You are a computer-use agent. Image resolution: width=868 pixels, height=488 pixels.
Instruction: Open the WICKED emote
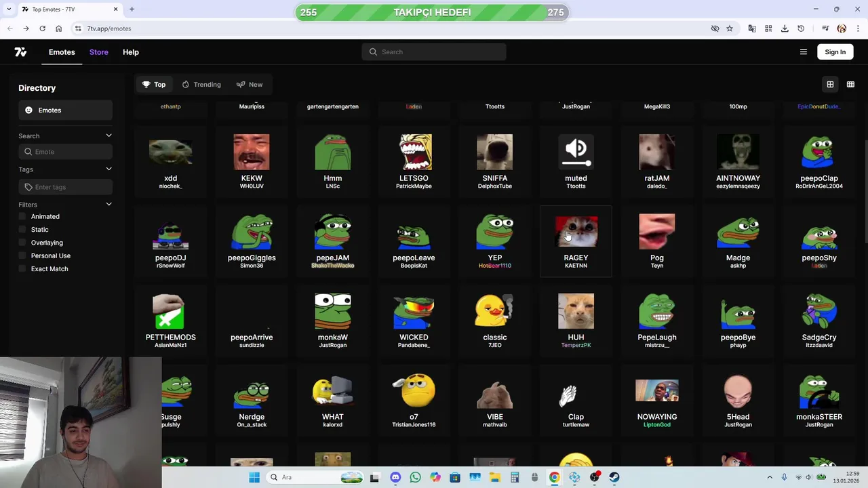click(x=414, y=321)
